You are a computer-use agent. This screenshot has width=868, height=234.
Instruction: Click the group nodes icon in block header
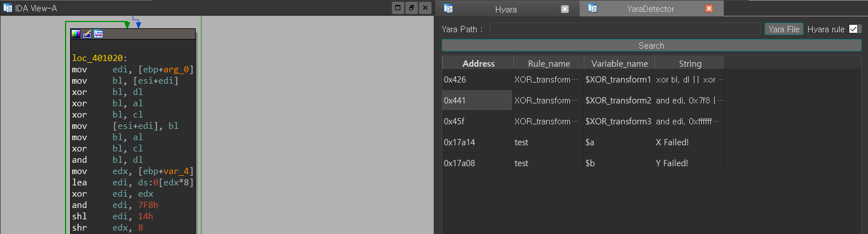click(x=98, y=34)
